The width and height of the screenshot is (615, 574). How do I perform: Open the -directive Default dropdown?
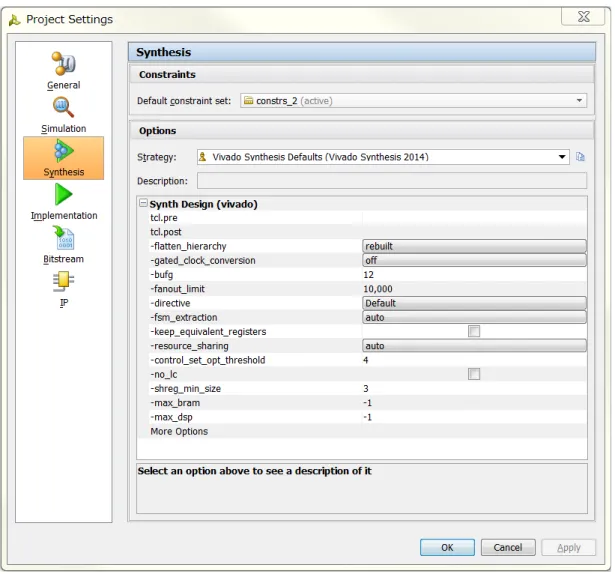click(474, 303)
